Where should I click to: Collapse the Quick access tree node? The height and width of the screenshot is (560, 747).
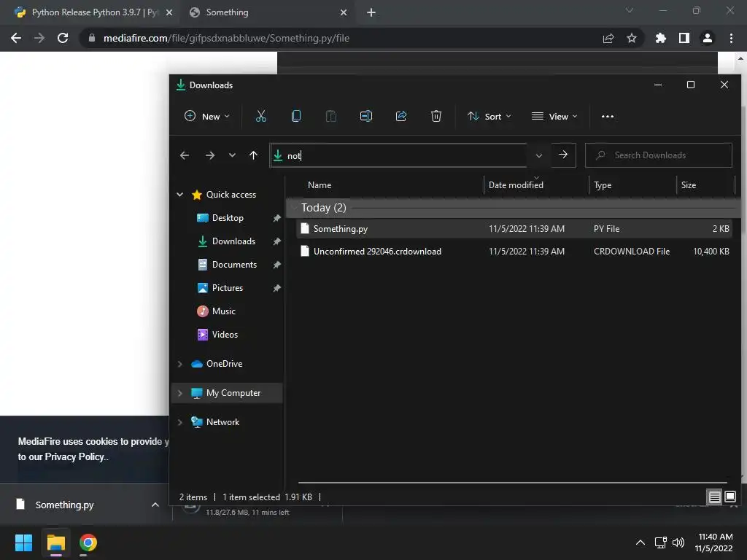click(x=180, y=195)
